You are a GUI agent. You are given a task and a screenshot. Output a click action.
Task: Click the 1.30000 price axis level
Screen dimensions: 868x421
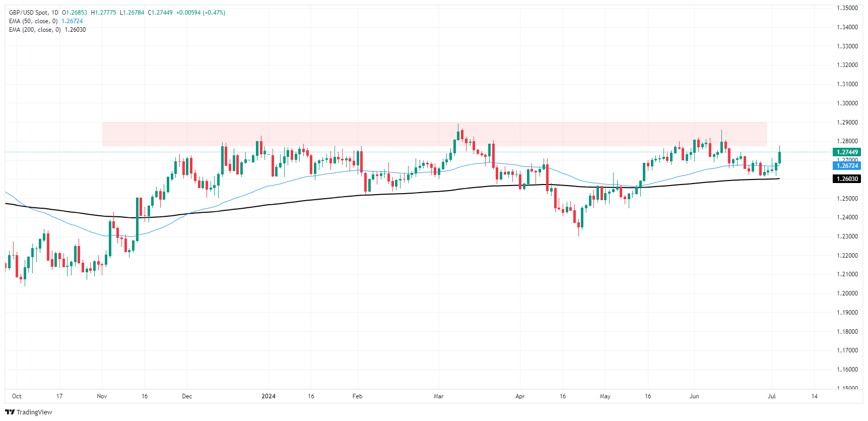coord(847,103)
